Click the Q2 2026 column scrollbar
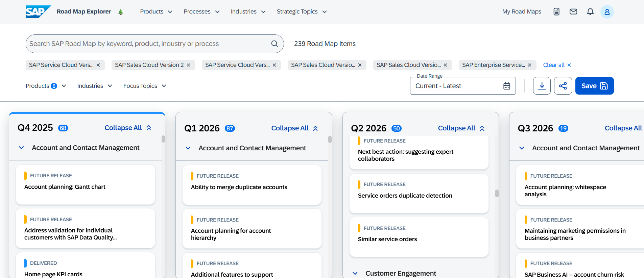 497,193
